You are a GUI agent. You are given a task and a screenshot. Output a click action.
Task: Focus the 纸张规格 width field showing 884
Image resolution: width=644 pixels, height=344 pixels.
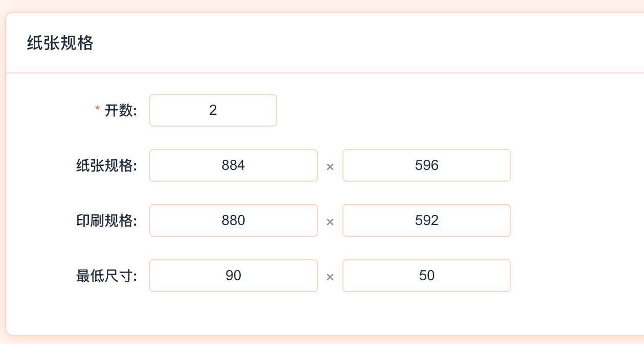(x=234, y=165)
